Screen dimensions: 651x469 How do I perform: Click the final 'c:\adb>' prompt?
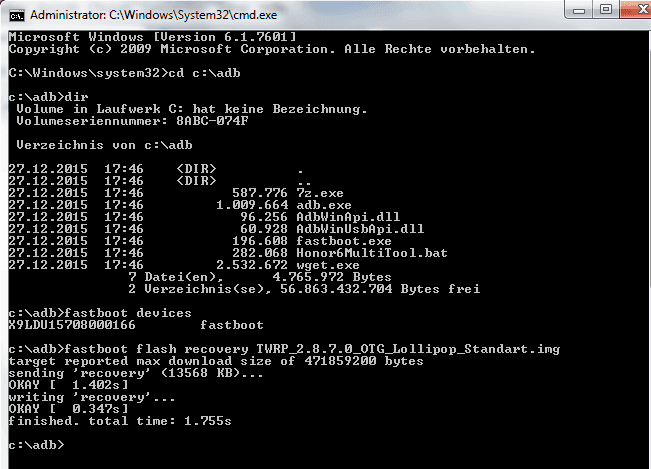pos(37,445)
